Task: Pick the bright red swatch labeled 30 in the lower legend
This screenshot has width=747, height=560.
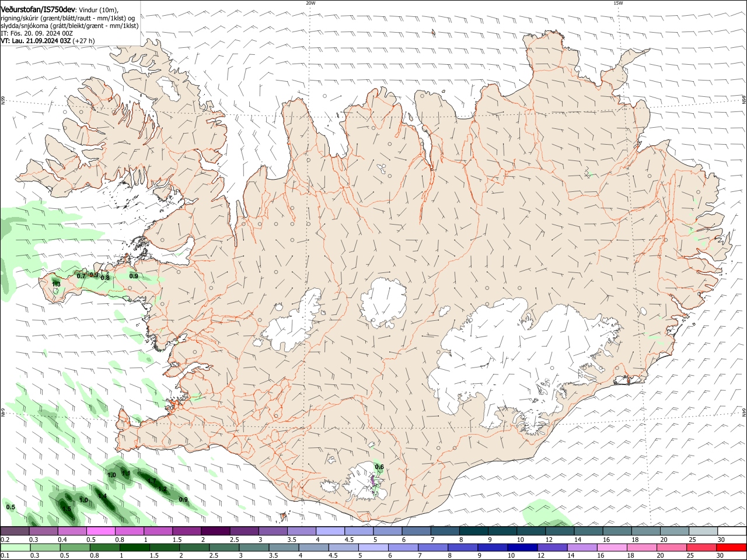Action: 732,548
